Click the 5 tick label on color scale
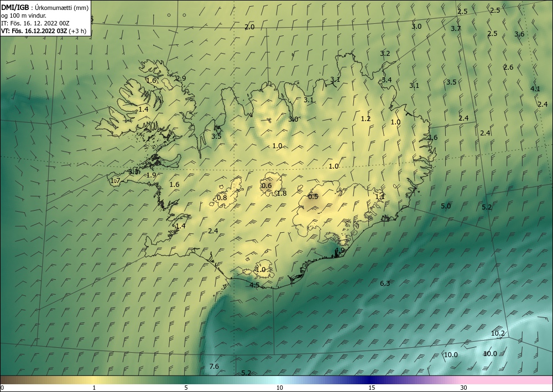The image size is (553, 392). [186, 388]
